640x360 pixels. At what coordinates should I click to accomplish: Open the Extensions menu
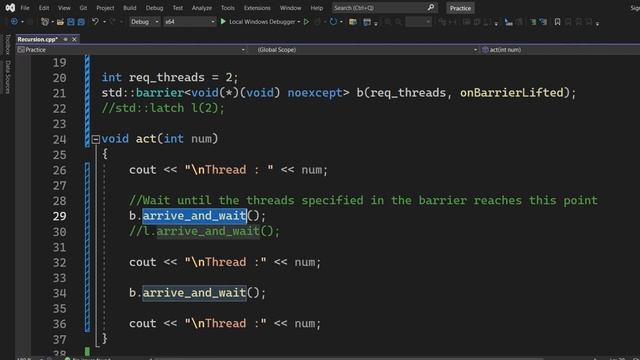coord(257,8)
